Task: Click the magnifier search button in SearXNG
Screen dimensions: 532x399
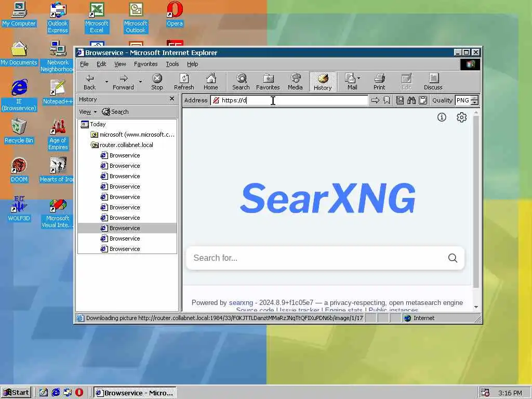Action: point(453,258)
